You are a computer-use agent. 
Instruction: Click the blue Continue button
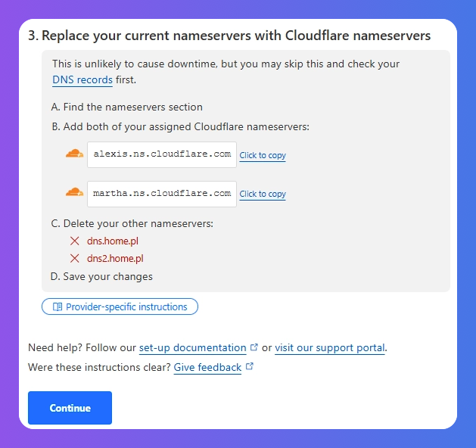(70, 408)
